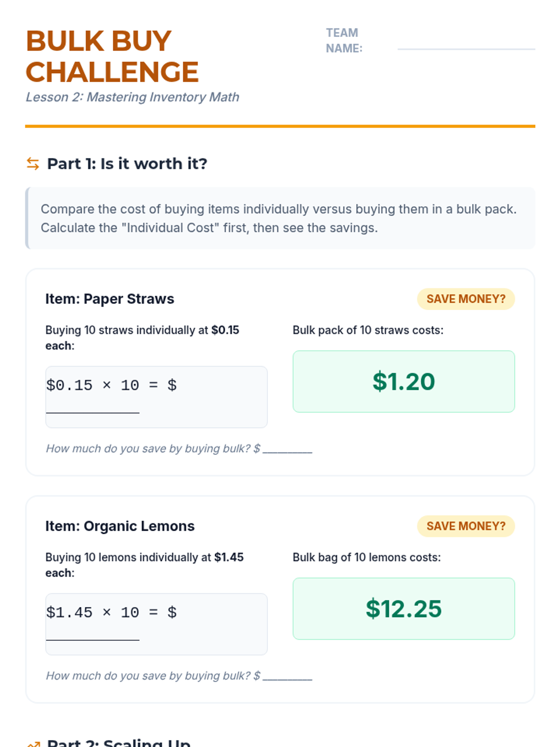
Task: Select the $12.25 bulk price box
Action: [404, 609]
